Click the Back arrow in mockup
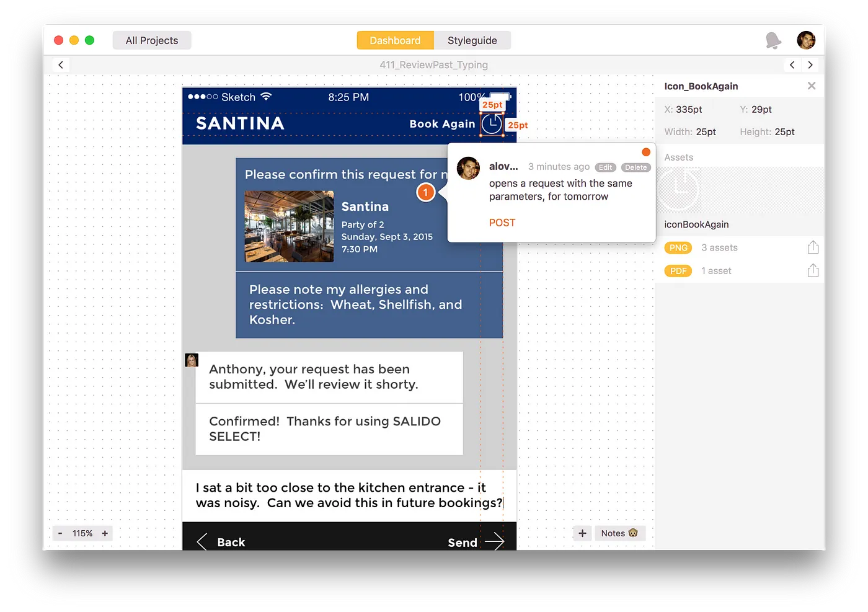Viewport: 868px width, 612px height. tap(201, 542)
